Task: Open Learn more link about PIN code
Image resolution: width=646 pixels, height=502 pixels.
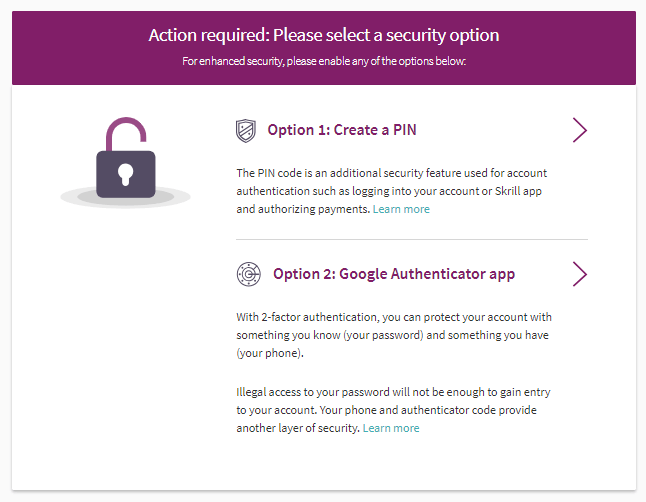Action: [x=401, y=209]
